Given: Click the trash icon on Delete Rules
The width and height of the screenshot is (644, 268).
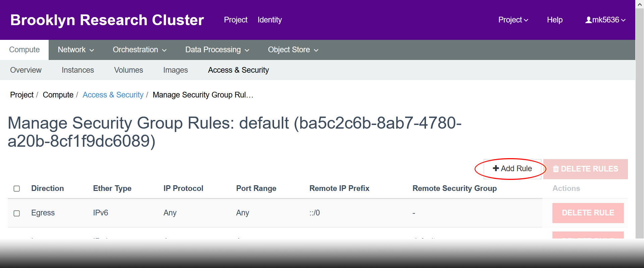Looking at the screenshot, I should tap(556, 169).
